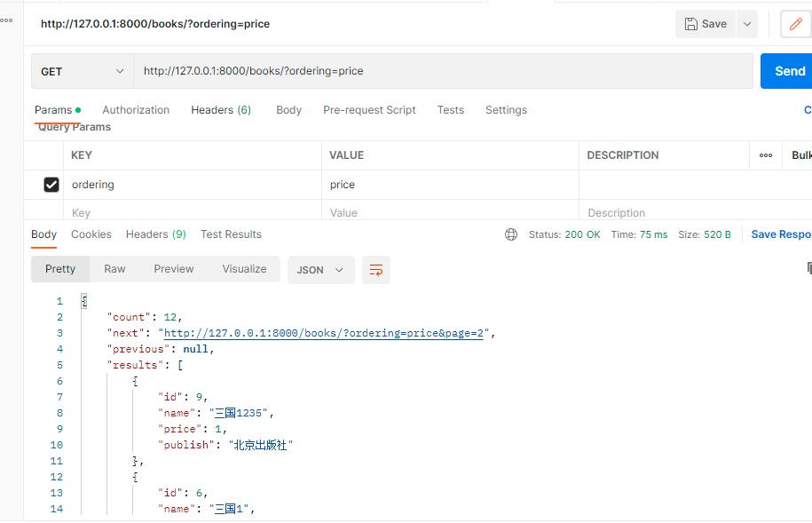This screenshot has height=523, width=812.
Task: Follow the next page URL link
Action: [x=323, y=333]
